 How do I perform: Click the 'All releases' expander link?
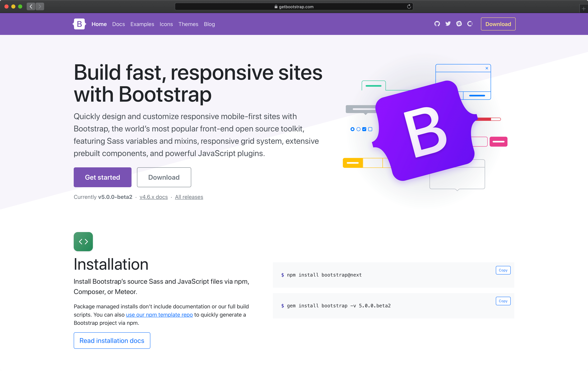189,197
